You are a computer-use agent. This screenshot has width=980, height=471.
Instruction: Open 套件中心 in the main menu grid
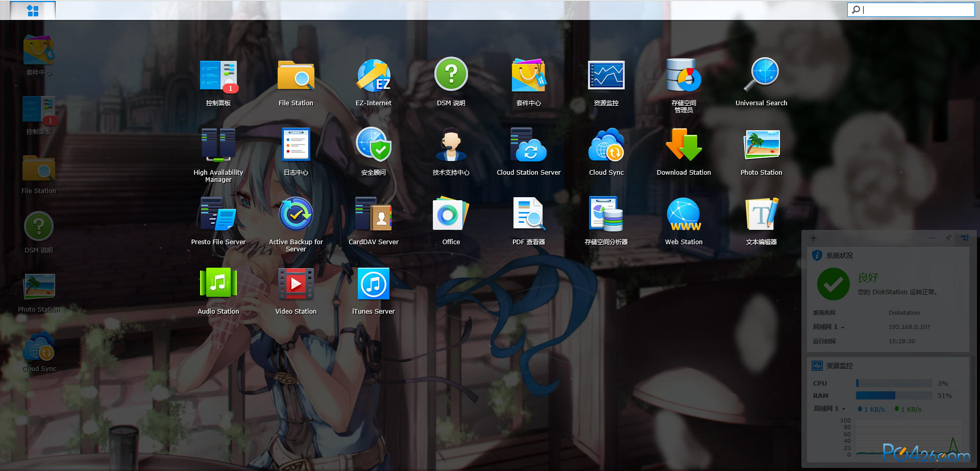coord(529,76)
